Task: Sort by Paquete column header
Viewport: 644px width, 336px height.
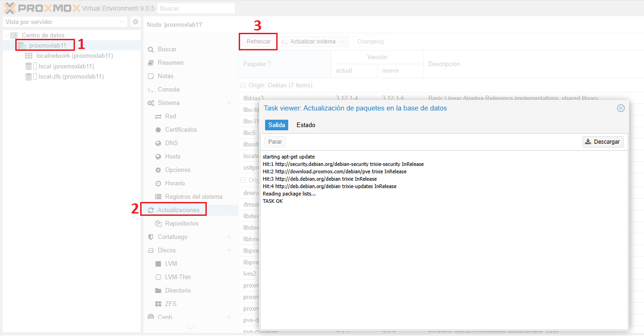Action: 285,64
